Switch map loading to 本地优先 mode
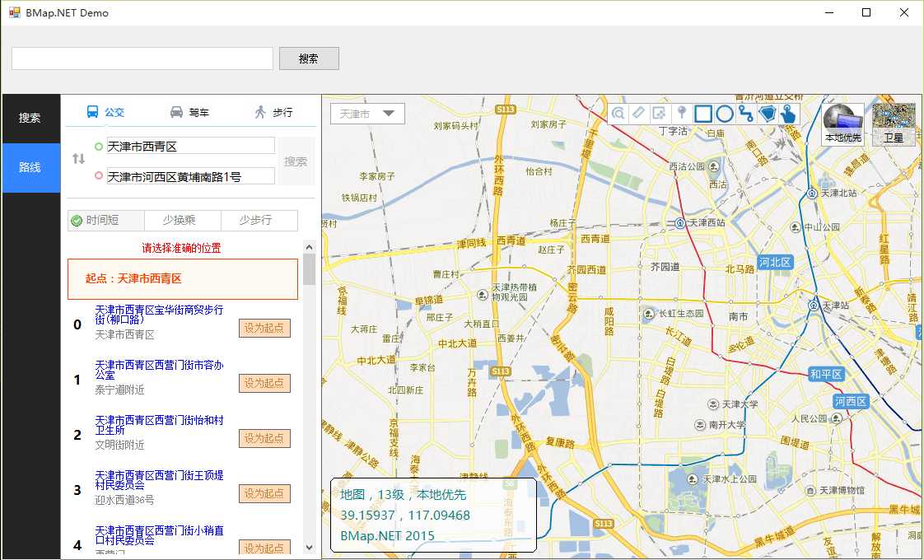Screen dimensions: 924x560 tap(842, 124)
